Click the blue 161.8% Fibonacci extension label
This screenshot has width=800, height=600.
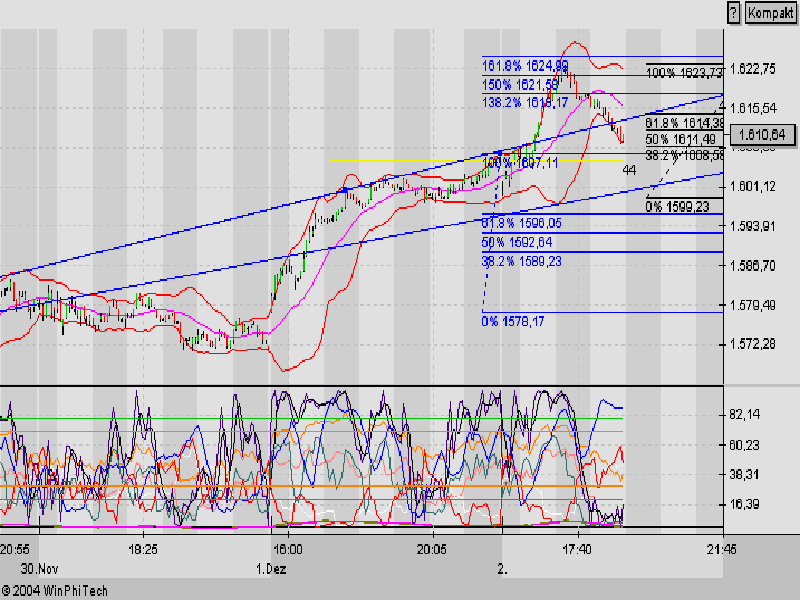(525, 66)
